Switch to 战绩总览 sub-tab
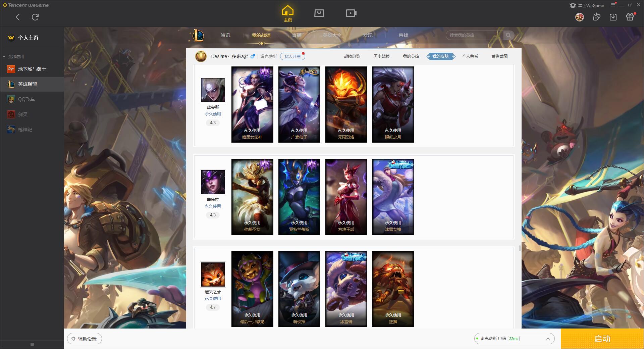This screenshot has height=349, width=644. [x=352, y=56]
